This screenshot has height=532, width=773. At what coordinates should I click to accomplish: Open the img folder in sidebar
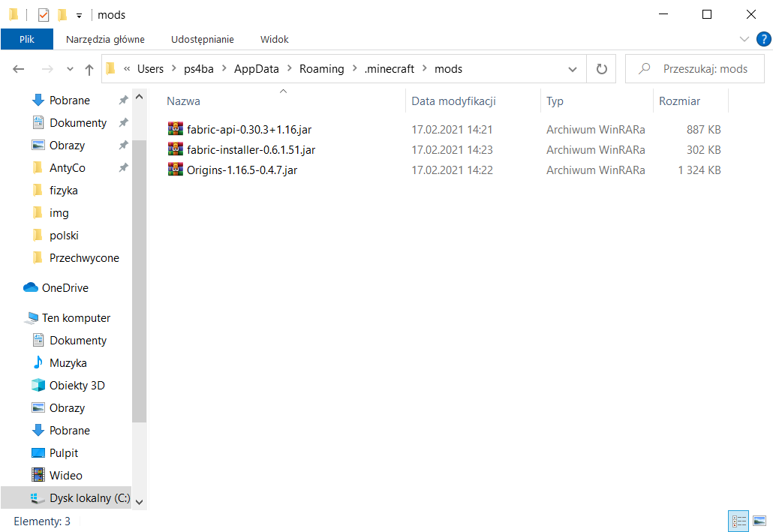pos(59,213)
